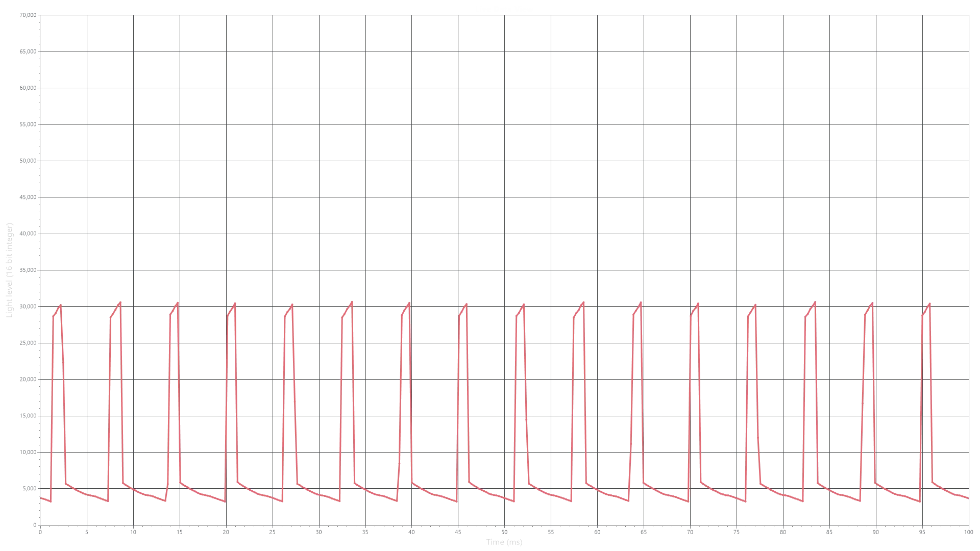Click the second y-axis tick label from top

coord(27,53)
